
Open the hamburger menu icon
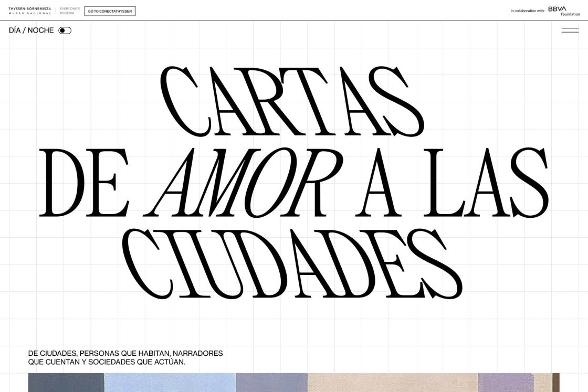tap(570, 30)
